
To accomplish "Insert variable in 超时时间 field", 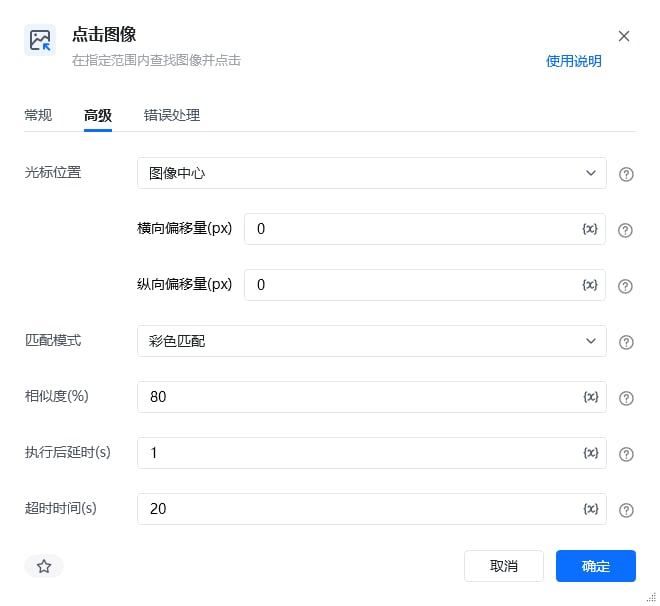I will pos(591,509).
